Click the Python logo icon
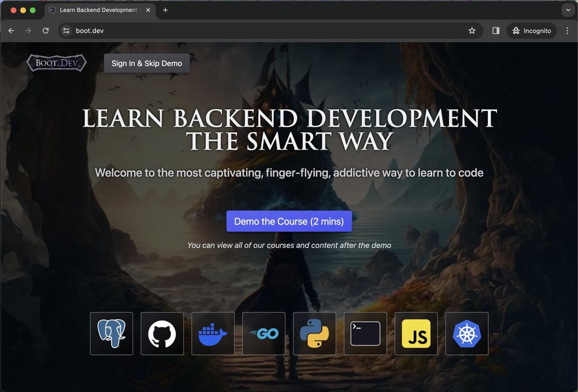Image resolution: width=578 pixels, height=392 pixels. coord(315,333)
